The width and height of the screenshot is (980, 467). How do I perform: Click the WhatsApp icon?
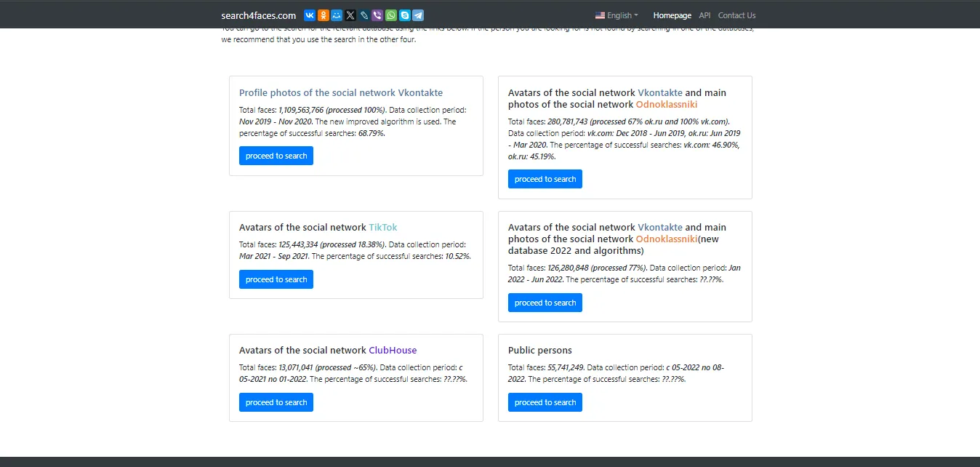click(x=390, y=15)
